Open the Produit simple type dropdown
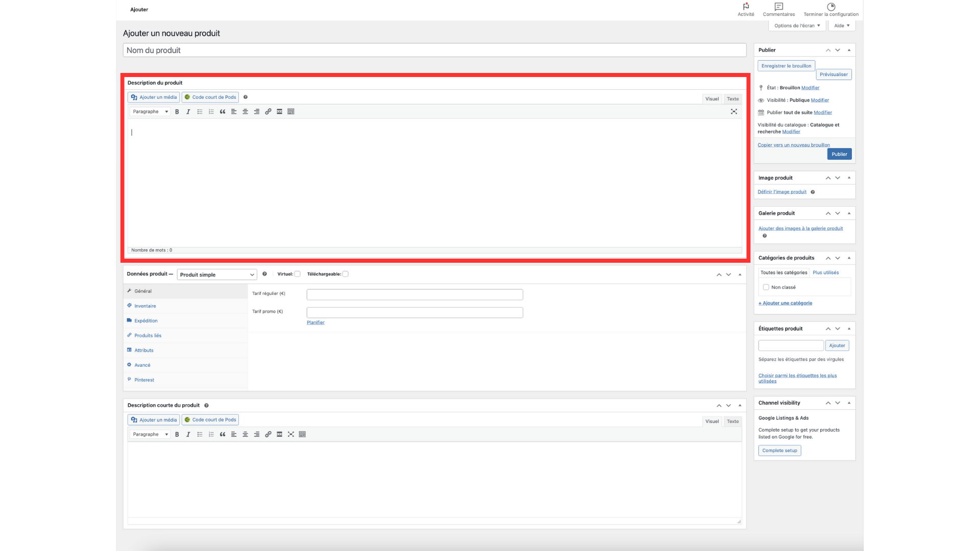Screen dimensions: 980x551 coord(216,274)
